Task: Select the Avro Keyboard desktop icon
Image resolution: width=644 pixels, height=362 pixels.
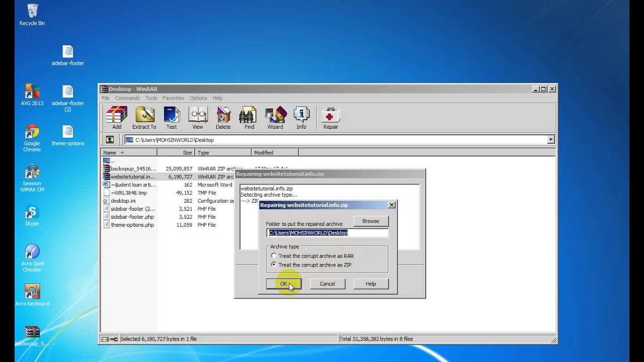Action: 32,295
